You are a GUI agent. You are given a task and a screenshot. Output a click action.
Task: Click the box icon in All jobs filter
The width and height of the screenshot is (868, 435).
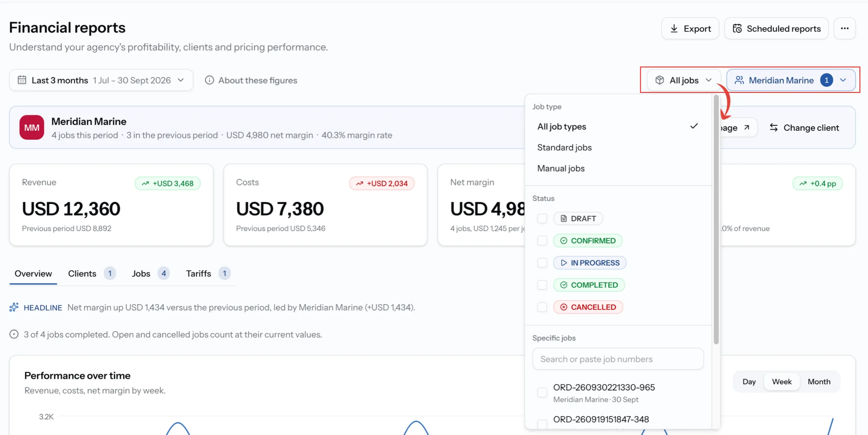(659, 80)
